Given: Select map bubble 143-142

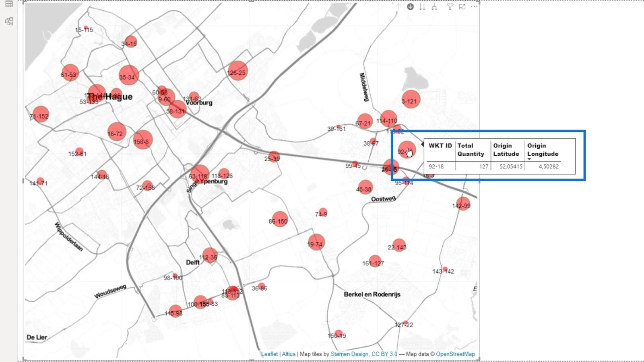Looking at the screenshot, I should tap(445, 269).
